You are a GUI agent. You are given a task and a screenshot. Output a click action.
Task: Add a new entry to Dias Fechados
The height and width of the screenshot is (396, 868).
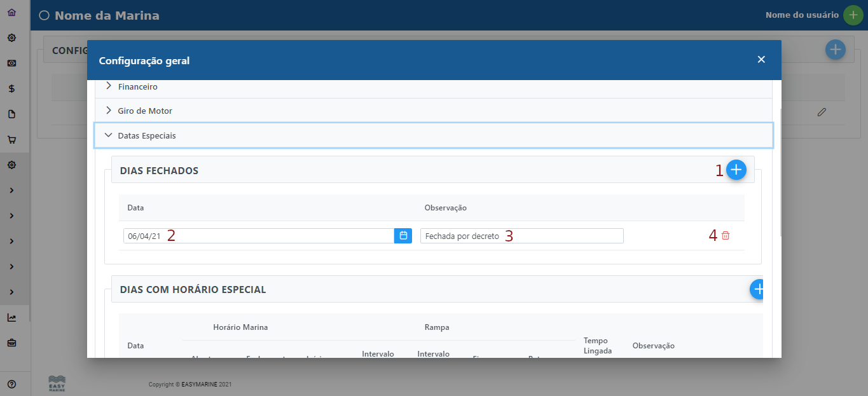point(736,170)
